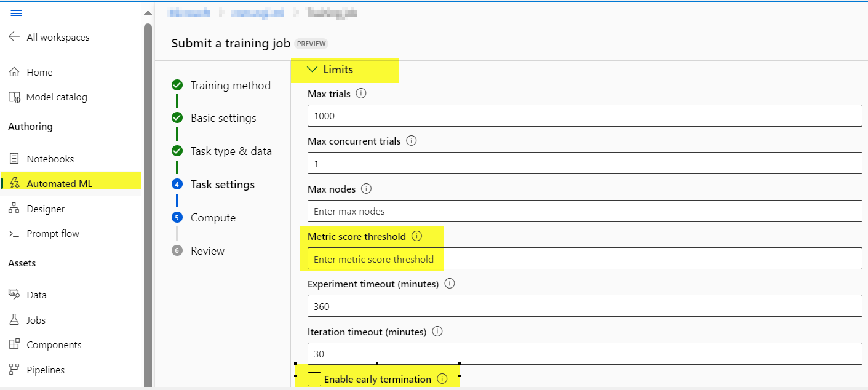Show info for Max trials

[x=361, y=94]
